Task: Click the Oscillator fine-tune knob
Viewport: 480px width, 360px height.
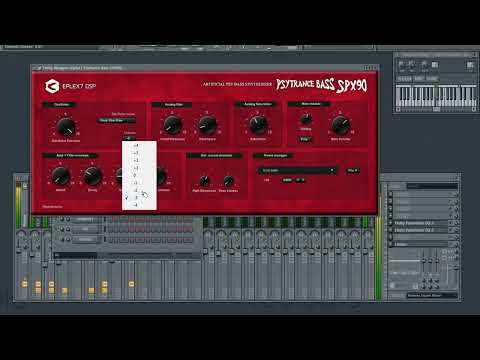Action: [x=66, y=126]
